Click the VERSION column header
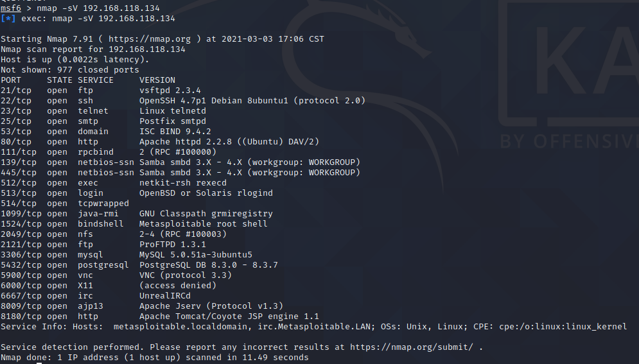The width and height of the screenshot is (639, 364). (x=157, y=80)
